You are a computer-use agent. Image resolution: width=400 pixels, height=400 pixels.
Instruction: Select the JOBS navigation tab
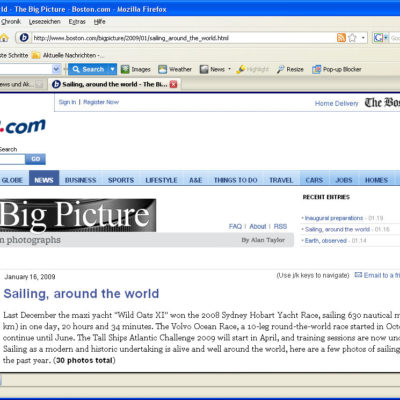tap(344, 180)
